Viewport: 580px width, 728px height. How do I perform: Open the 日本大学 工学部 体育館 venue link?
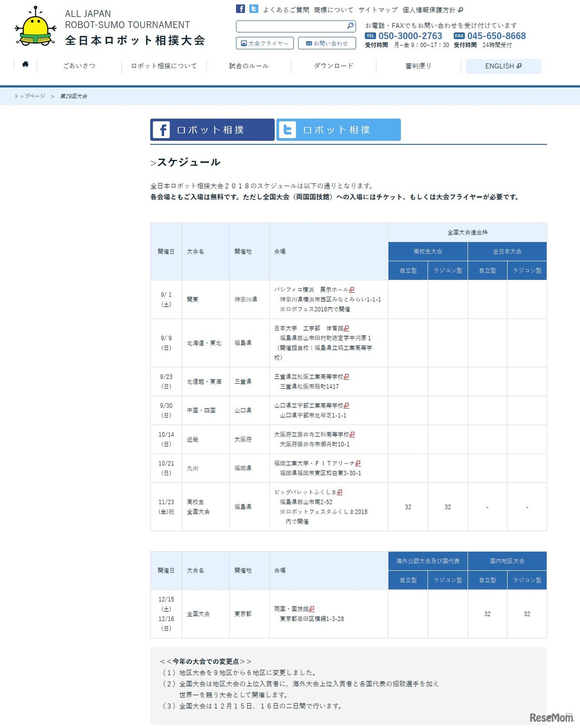pyautogui.click(x=309, y=328)
